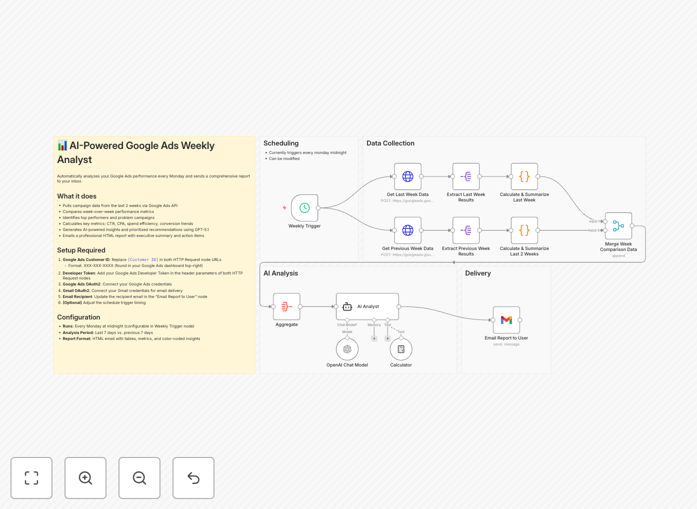697x509 pixels.
Task: Select the AI-Powered Google Ads Weekly Analyst heading
Action: (x=136, y=152)
